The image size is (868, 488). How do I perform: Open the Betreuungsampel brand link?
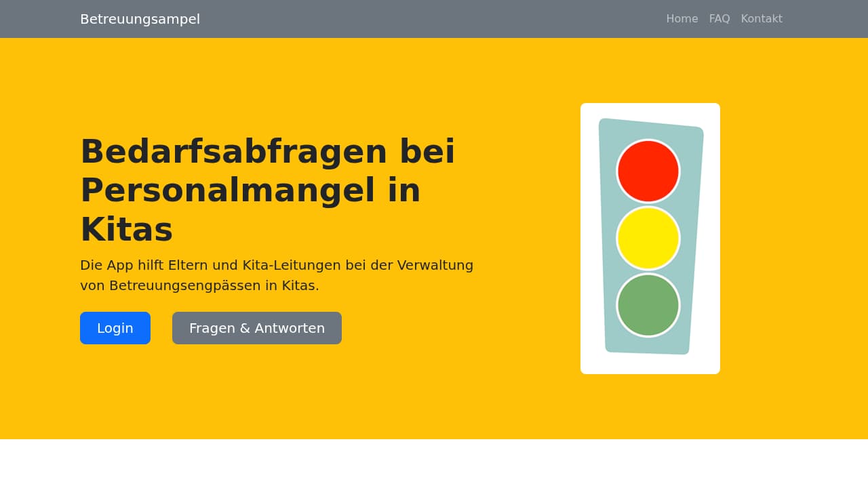coord(140,19)
